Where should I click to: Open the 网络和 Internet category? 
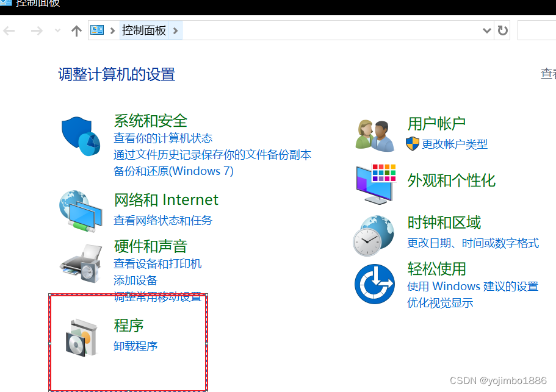point(166,200)
